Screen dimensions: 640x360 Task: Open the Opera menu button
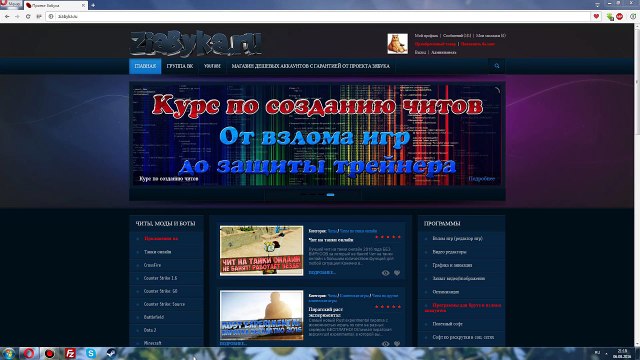pyautogui.click(x=11, y=4)
